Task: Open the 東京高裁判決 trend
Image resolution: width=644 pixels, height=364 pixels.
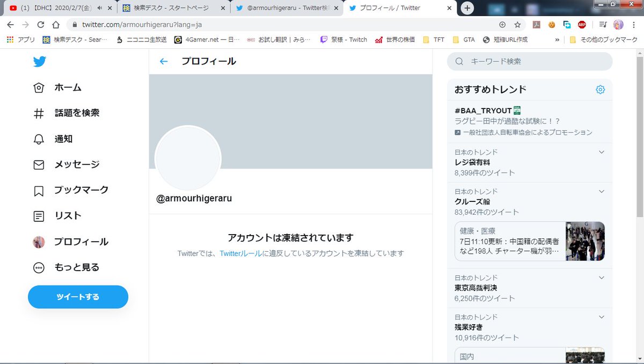Action: (530, 288)
